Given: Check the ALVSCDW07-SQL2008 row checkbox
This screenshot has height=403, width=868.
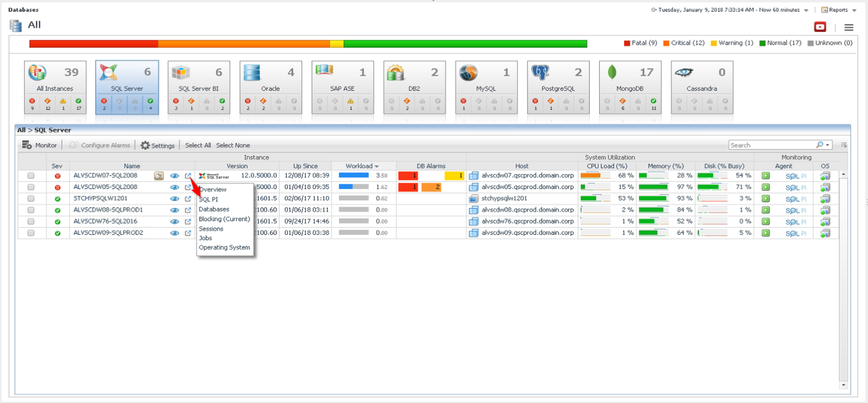Looking at the screenshot, I should (31, 176).
